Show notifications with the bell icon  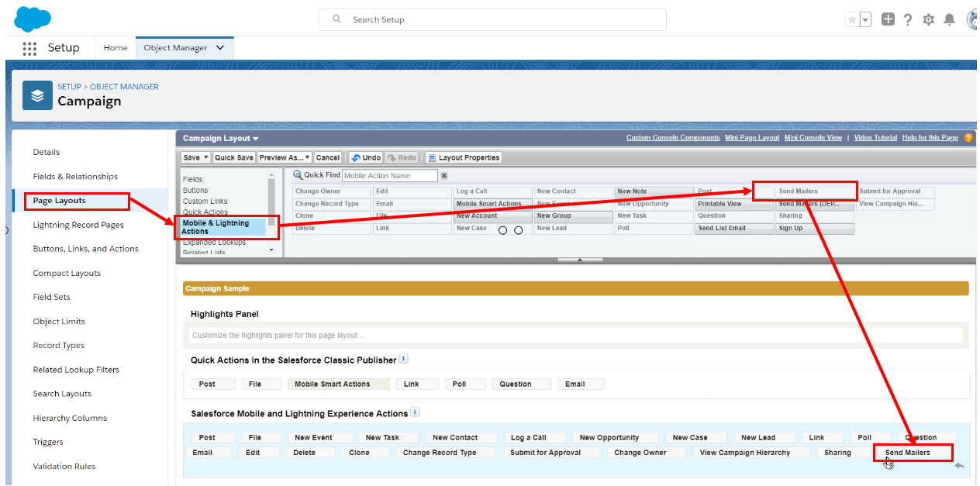(x=949, y=19)
